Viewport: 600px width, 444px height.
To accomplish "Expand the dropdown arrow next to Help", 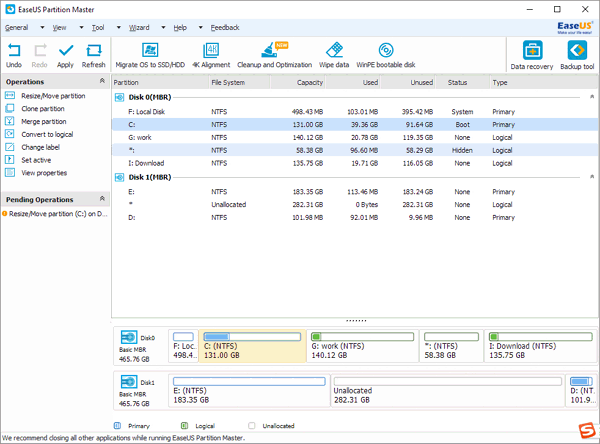I will (201, 28).
